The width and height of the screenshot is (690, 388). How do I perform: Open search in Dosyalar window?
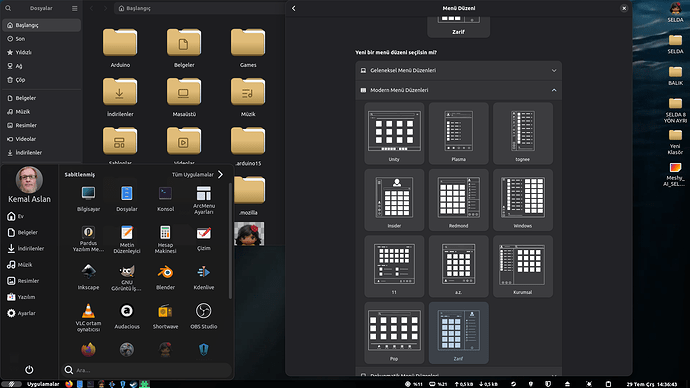coord(8,8)
